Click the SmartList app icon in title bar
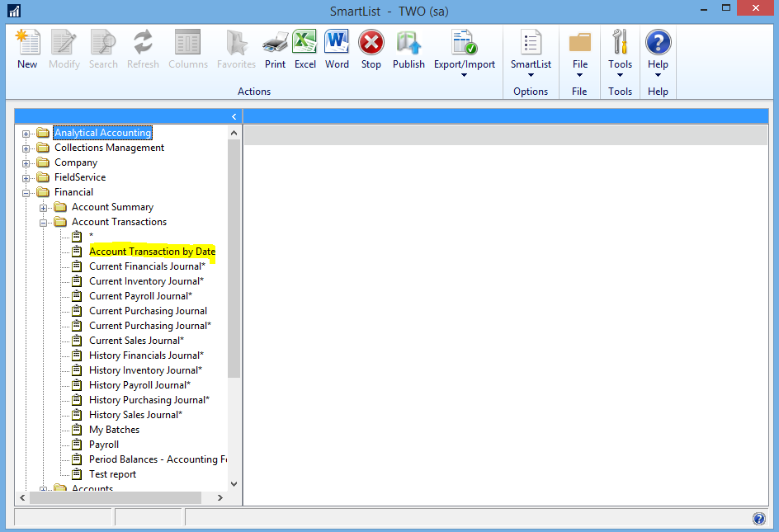The height and width of the screenshot is (532, 779). pyautogui.click(x=14, y=11)
